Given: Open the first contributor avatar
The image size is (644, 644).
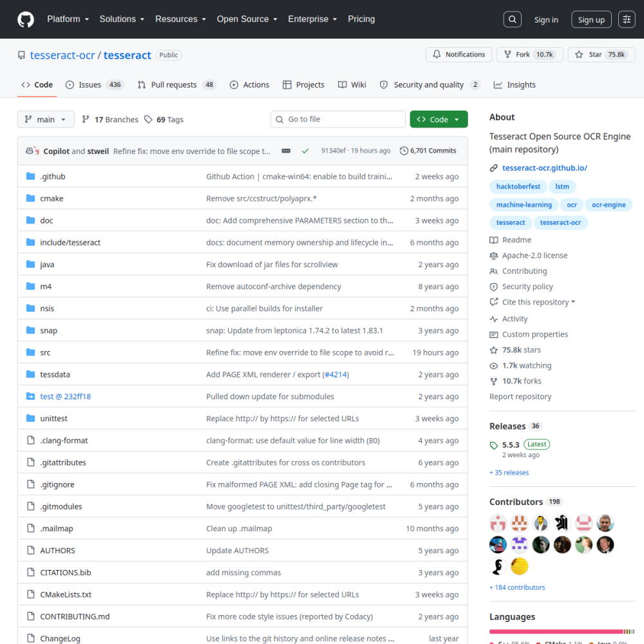Looking at the screenshot, I should coord(498,523).
